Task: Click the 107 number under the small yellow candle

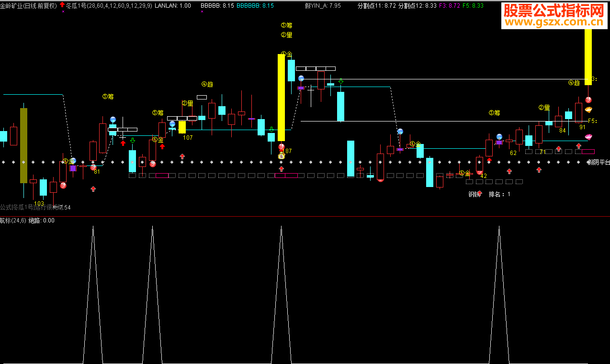Action: click(188, 138)
